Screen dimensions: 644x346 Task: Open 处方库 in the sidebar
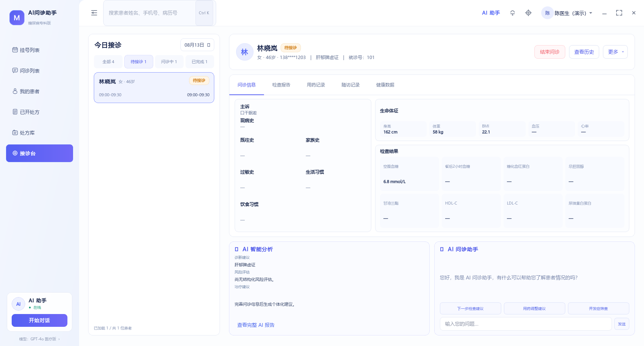(x=40, y=133)
